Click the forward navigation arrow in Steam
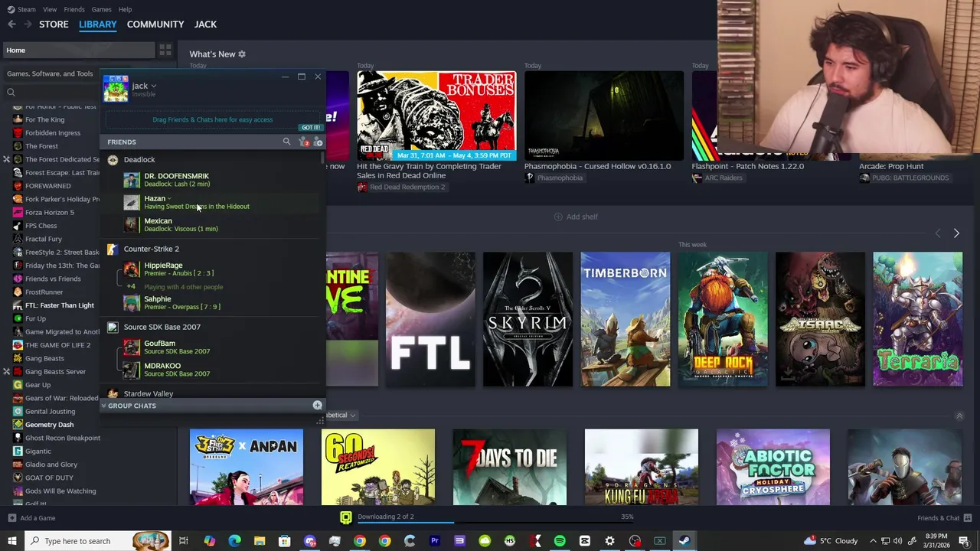This screenshot has width=980, height=551. point(28,24)
